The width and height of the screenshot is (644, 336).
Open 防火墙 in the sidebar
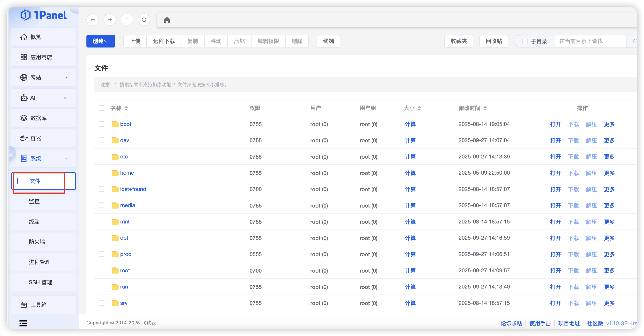tap(37, 242)
